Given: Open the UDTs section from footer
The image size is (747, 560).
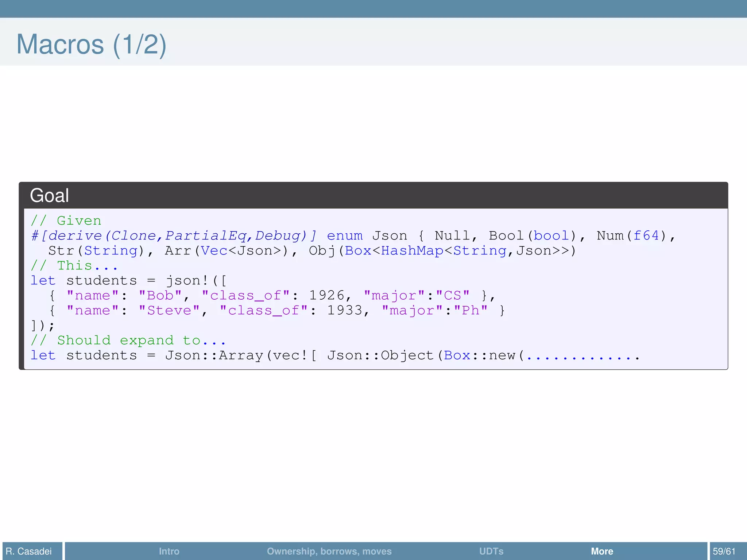Looking at the screenshot, I should (x=491, y=551).
